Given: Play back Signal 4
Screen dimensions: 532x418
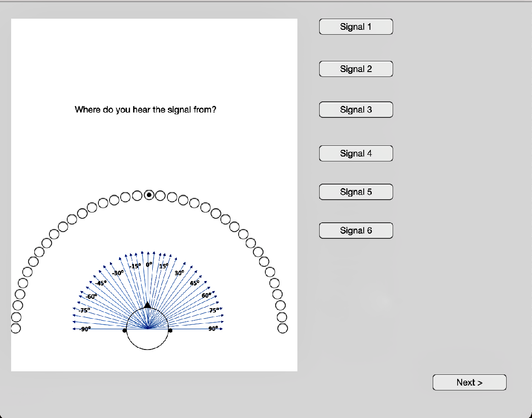Looking at the screenshot, I should [x=356, y=153].
